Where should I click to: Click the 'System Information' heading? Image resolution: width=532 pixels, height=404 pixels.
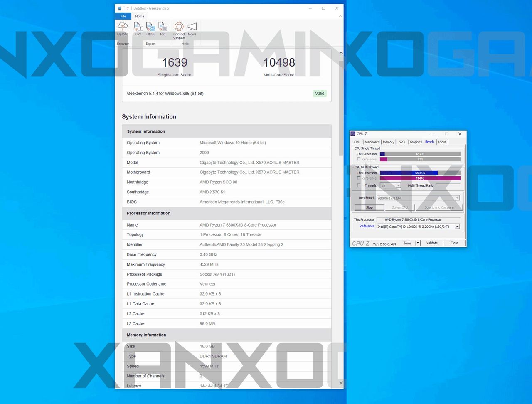(x=149, y=117)
